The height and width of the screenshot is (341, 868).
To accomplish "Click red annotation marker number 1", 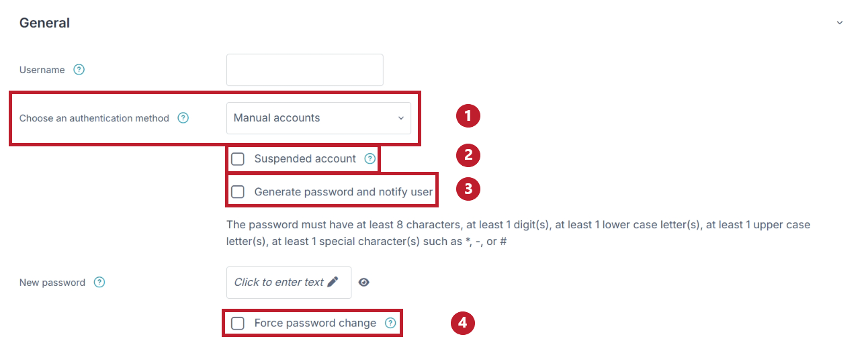I will pos(468,116).
